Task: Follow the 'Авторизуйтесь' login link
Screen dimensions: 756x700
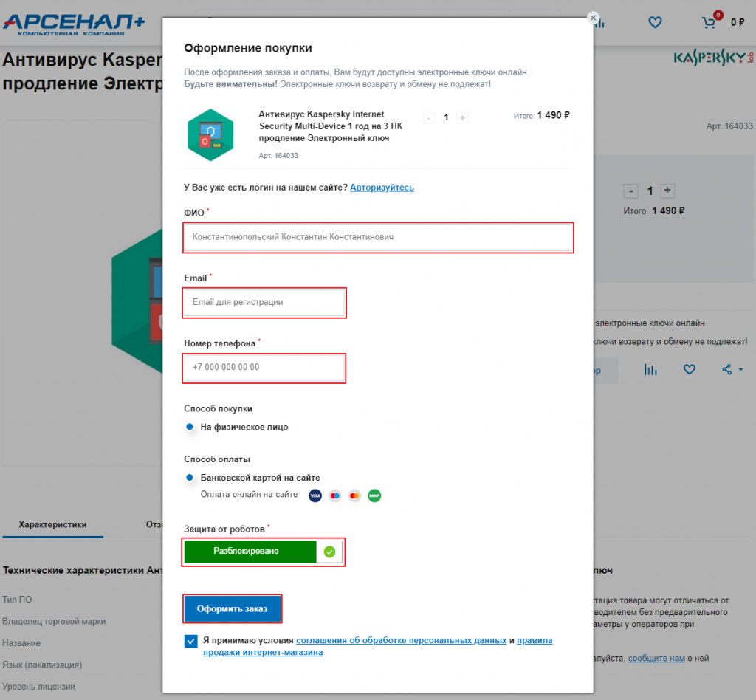Action: coord(382,187)
